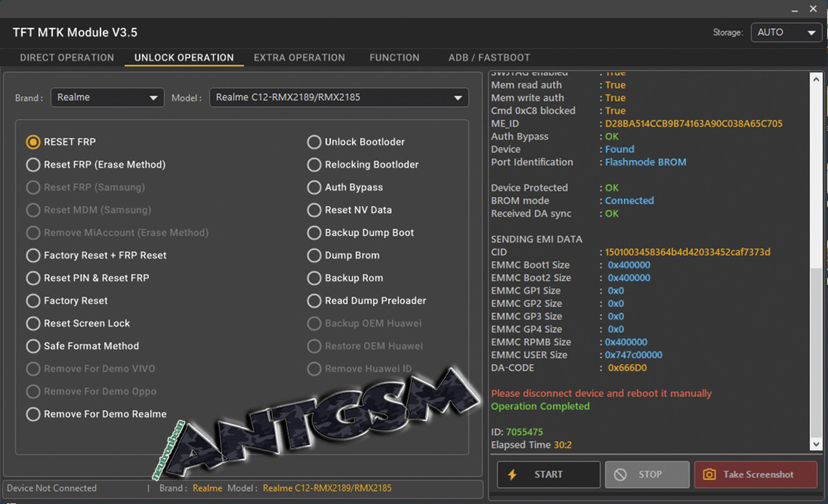Click the EMMC Boot1 Size value 0x400000
The image size is (828, 504).
[629, 265]
